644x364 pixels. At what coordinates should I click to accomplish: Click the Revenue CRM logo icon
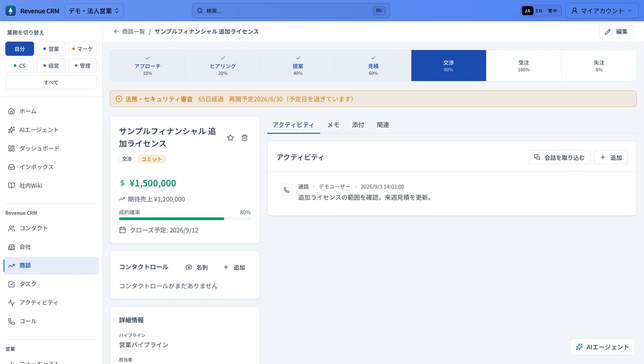[11, 11]
